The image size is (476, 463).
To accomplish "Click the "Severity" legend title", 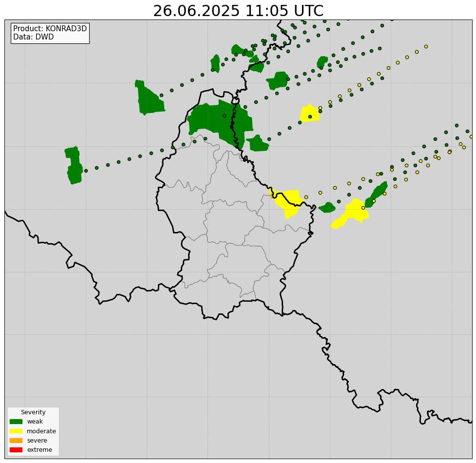I will [x=33, y=412].
